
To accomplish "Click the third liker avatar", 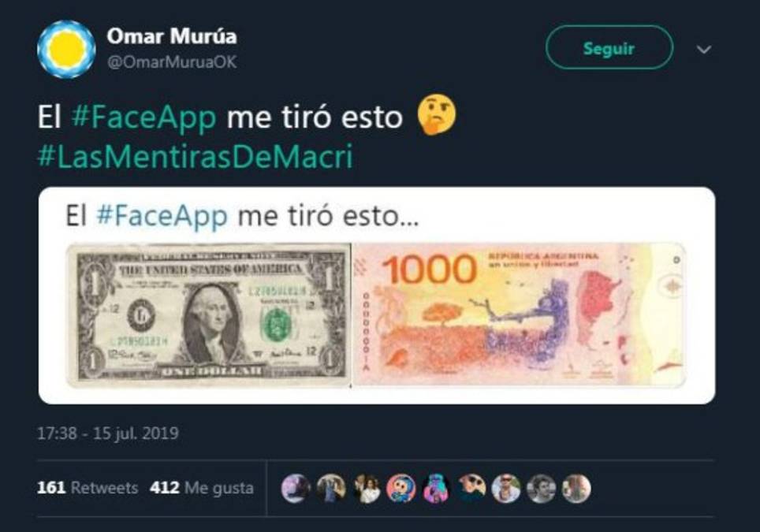I will pos(367,488).
